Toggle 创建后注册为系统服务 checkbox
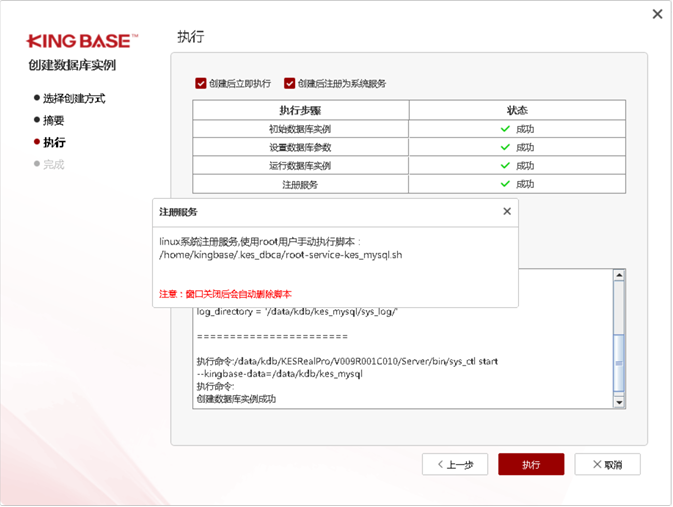Image resolution: width=673 pixels, height=507 pixels. 290,84
